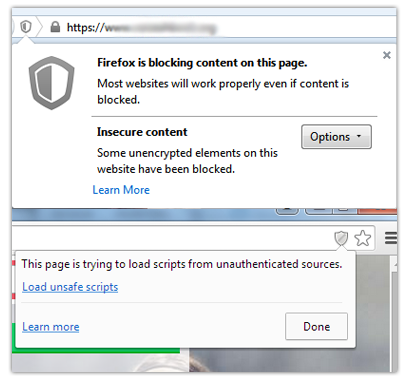Image resolution: width=410 pixels, height=385 pixels.
Task: Click the red window close button behind the panel
Action: click(x=377, y=211)
